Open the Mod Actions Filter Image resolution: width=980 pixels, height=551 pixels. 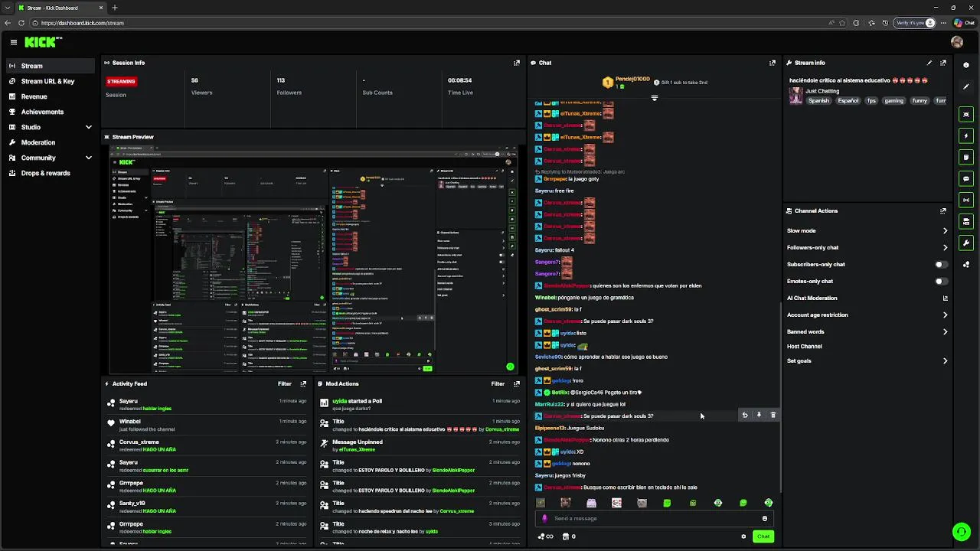pyautogui.click(x=498, y=383)
